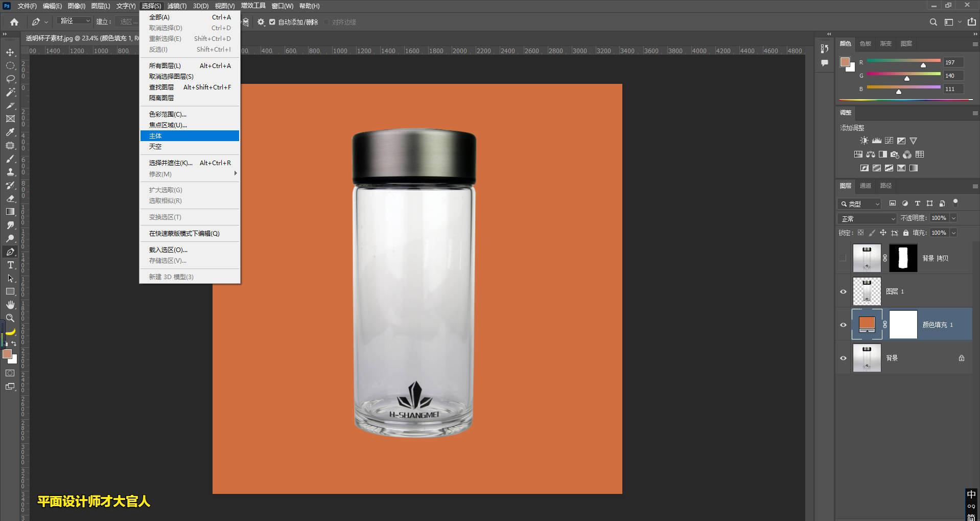Switch to the 色板 panel tab
Screen dimensions: 980x521
click(865, 43)
